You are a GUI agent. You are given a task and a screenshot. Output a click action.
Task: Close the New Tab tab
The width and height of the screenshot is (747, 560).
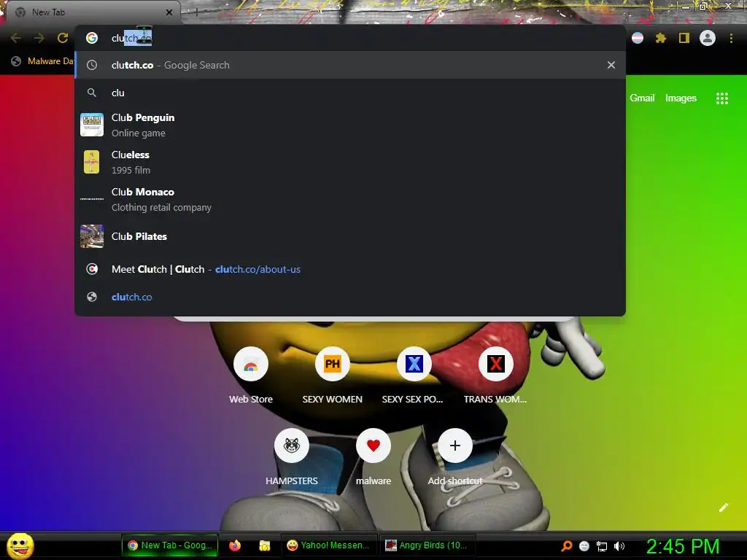coord(169,12)
